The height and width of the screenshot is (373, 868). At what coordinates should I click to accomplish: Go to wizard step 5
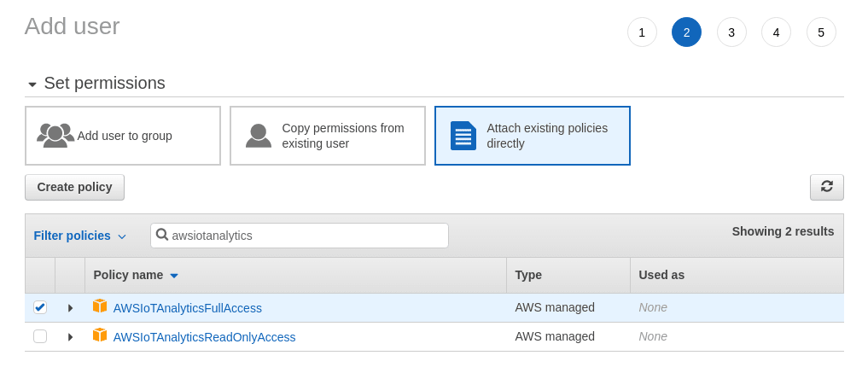[821, 32]
